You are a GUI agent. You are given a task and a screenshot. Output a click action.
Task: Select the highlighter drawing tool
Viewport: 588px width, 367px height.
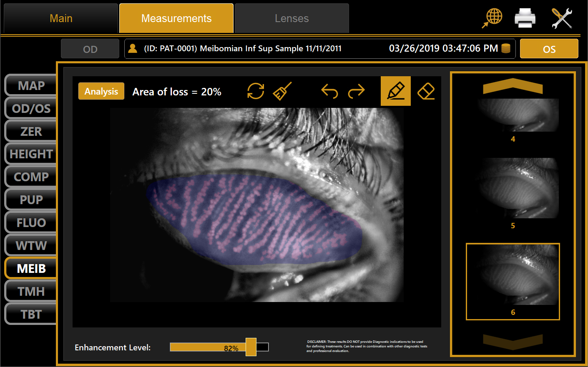pyautogui.click(x=395, y=91)
